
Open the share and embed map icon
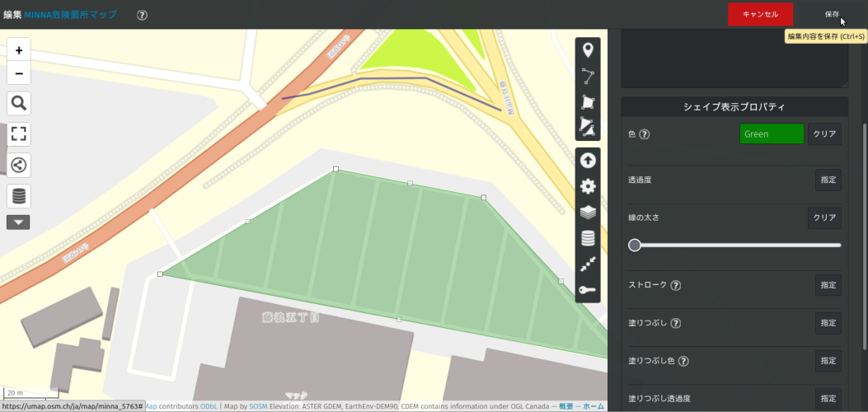click(19, 165)
